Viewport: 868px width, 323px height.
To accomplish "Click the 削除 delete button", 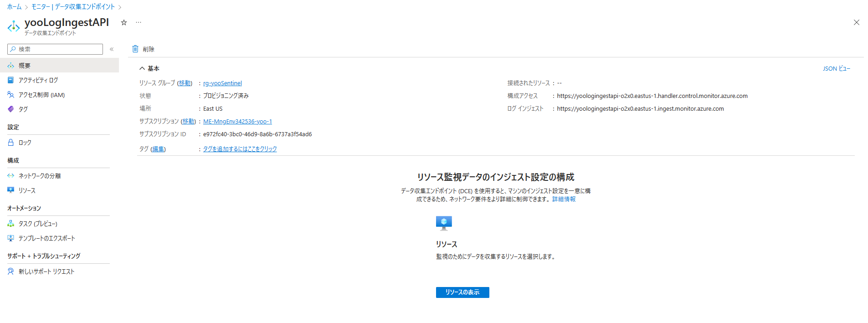I will point(143,49).
